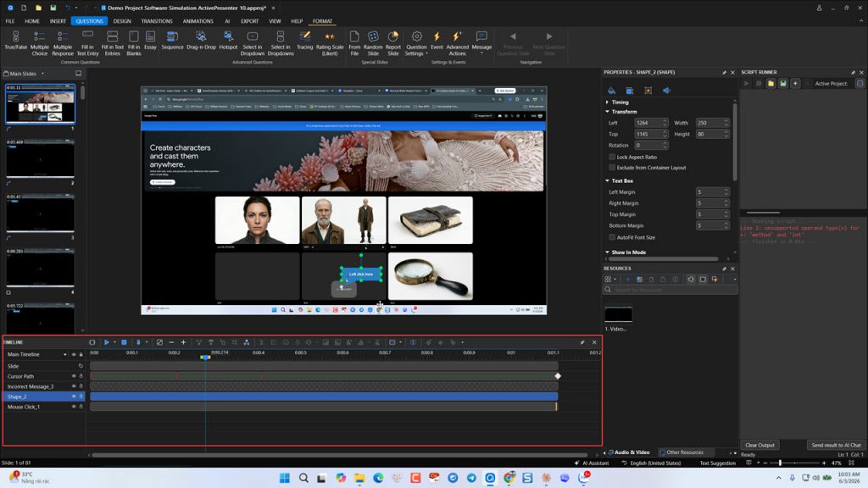Insert a Drag-n-Drop question
Image resolution: width=868 pixels, height=488 pixels.
201,42
